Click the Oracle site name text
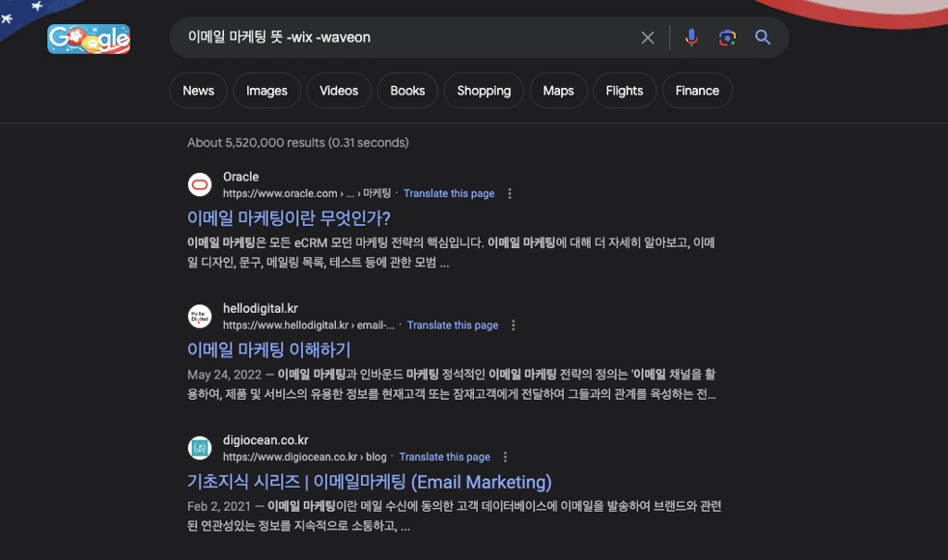948x560 pixels. click(241, 177)
